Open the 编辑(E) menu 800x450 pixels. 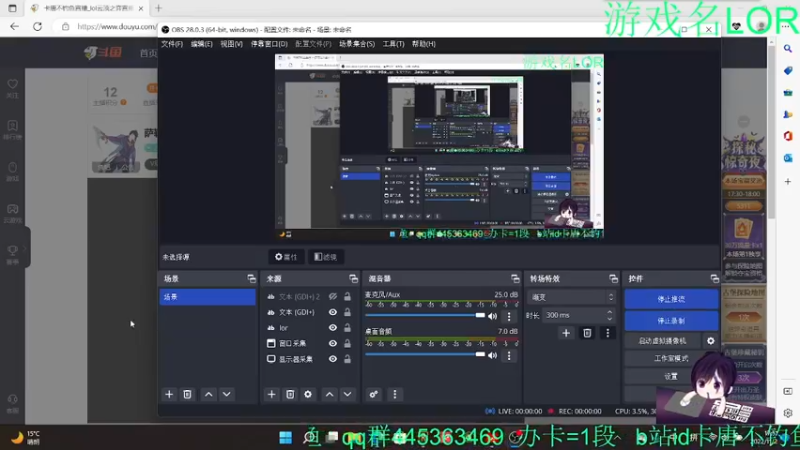202,44
